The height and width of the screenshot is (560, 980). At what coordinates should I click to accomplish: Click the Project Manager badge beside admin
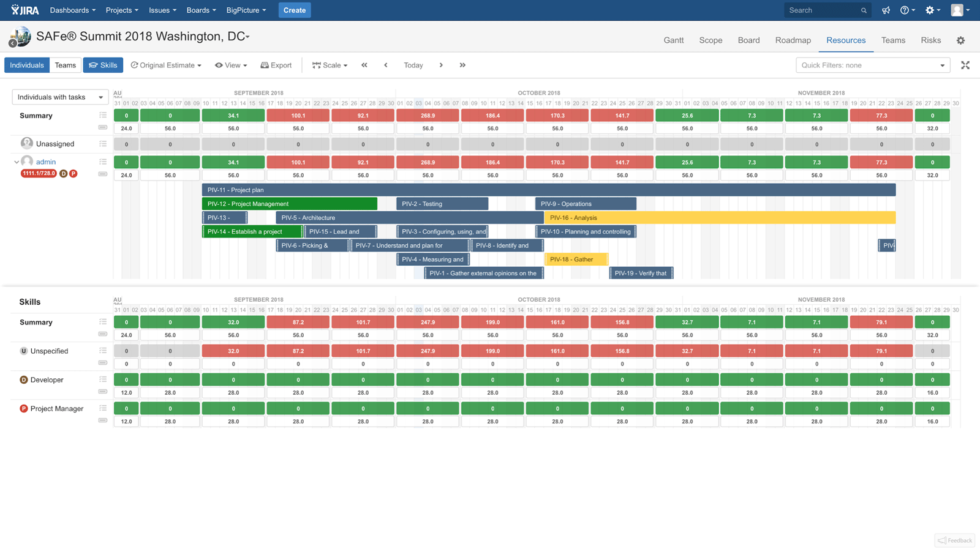point(72,173)
